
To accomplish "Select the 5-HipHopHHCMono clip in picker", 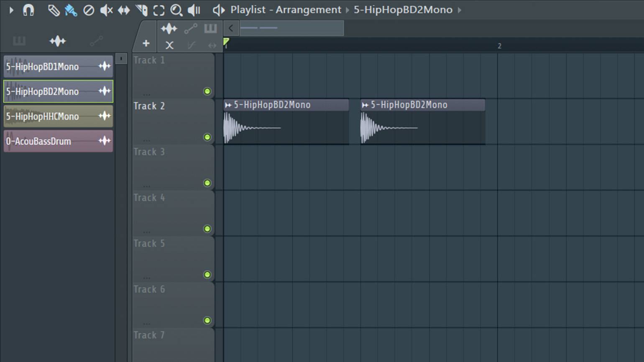I will [58, 116].
